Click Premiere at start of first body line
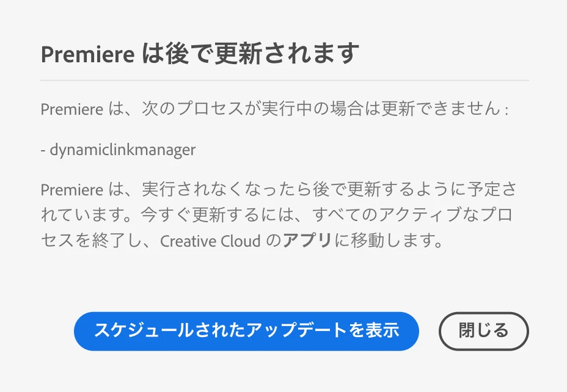This screenshot has width=567, height=392. point(72,109)
